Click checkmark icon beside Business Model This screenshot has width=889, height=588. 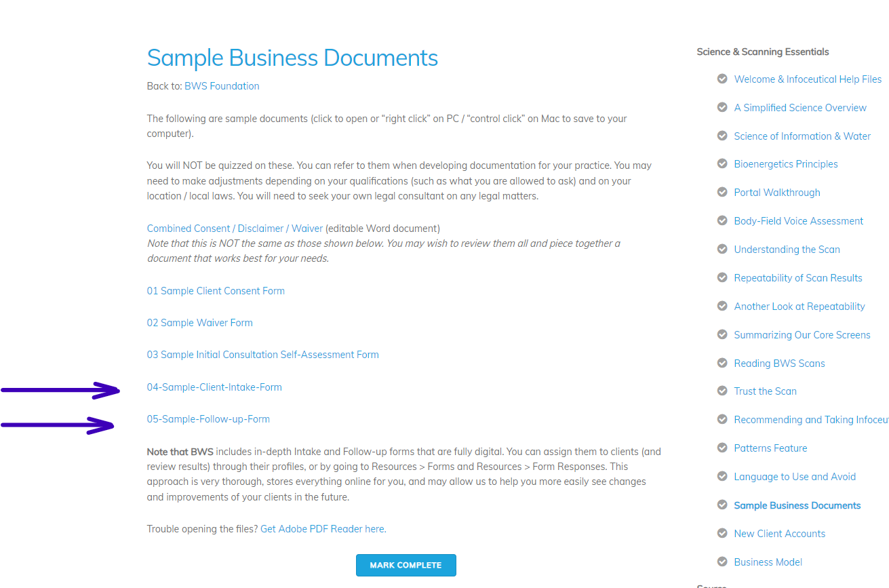(722, 562)
